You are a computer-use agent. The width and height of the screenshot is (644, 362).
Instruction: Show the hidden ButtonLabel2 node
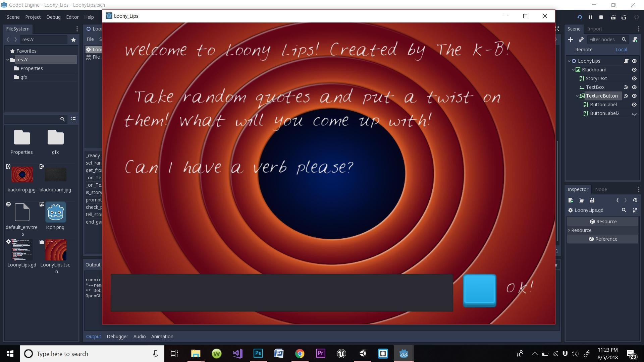pos(634,114)
